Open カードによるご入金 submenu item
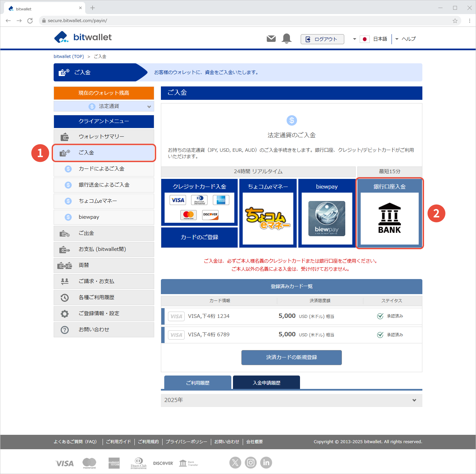Screen dimensions: 476x474 [x=104, y=169]
